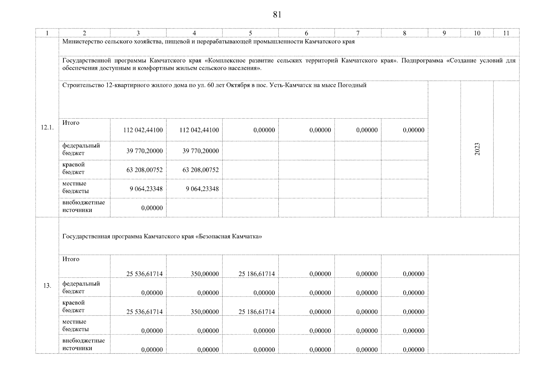Click 25 186,61714 in section 13 Итого row
The width and height of the screenshot is (555, 392).
tap(256, 274)
